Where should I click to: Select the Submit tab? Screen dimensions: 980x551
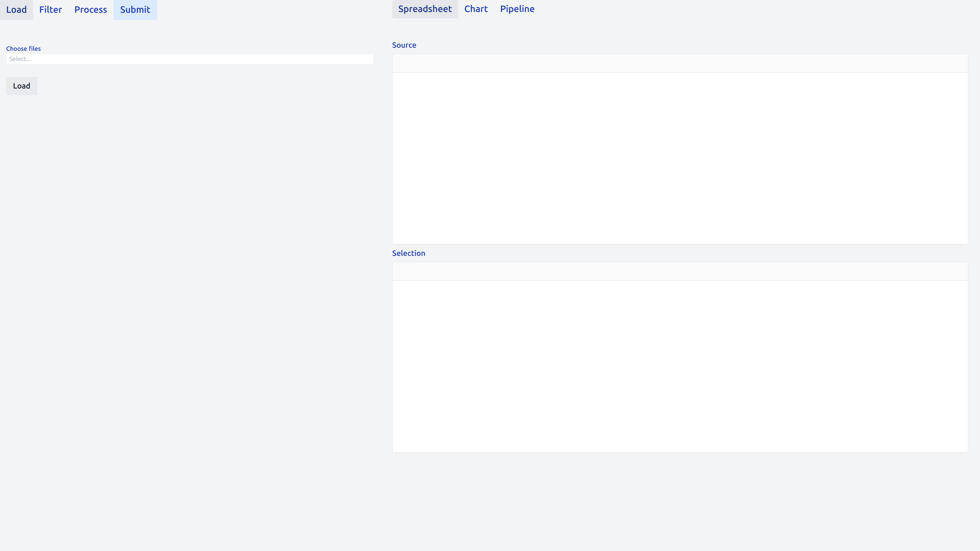click(x=135, y=10)
